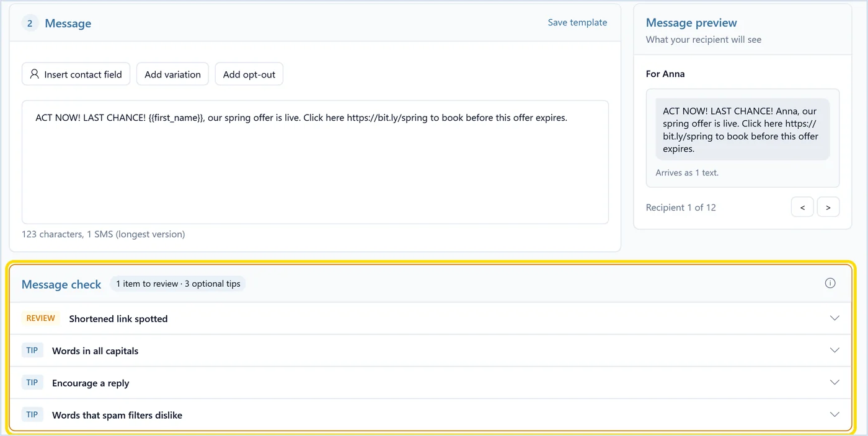Click the step 2 number badge

coord(30,23)
